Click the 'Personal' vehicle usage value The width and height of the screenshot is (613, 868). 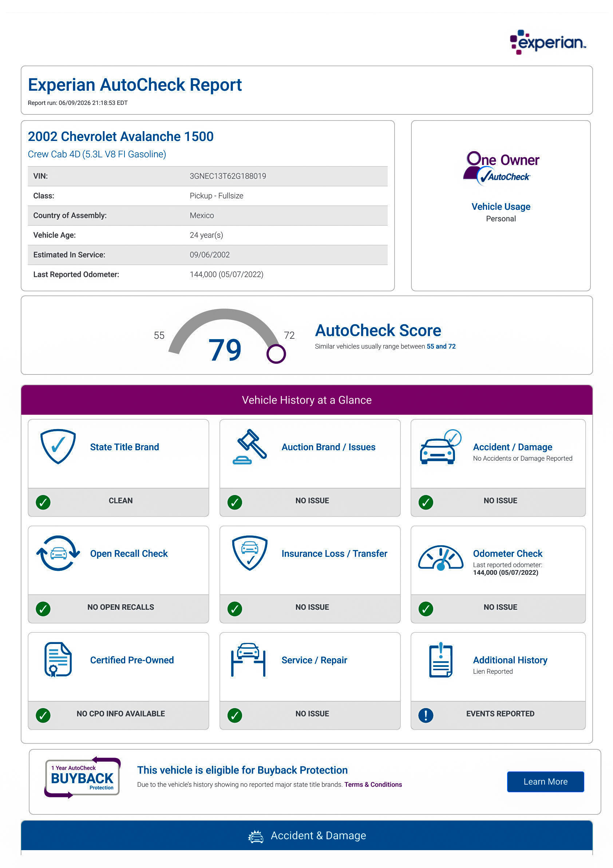click(501, 219)
